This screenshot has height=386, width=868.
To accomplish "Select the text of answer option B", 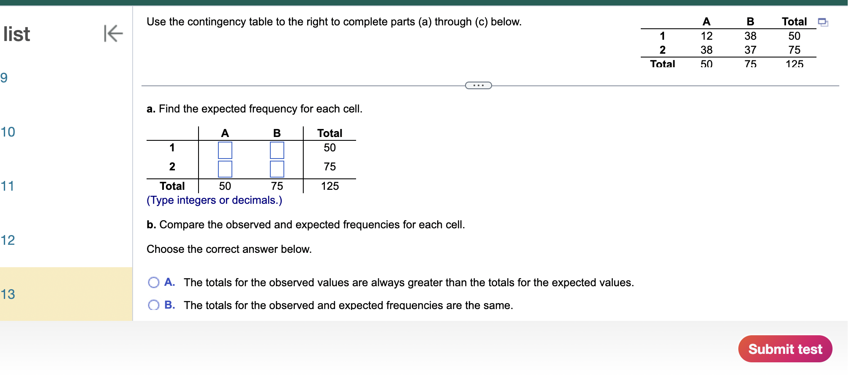I will [x=348, y=305].
